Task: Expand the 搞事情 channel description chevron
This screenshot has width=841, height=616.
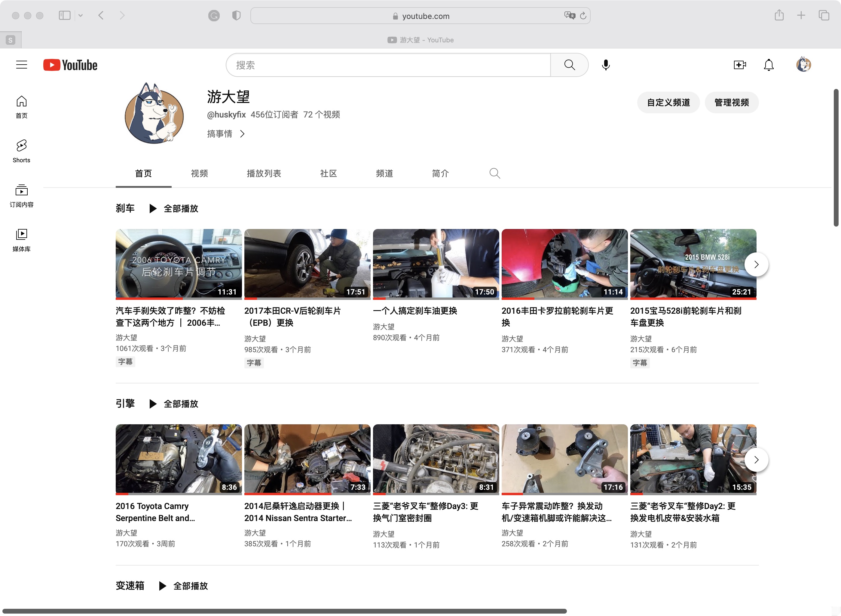Action: (x=243, y=134)
